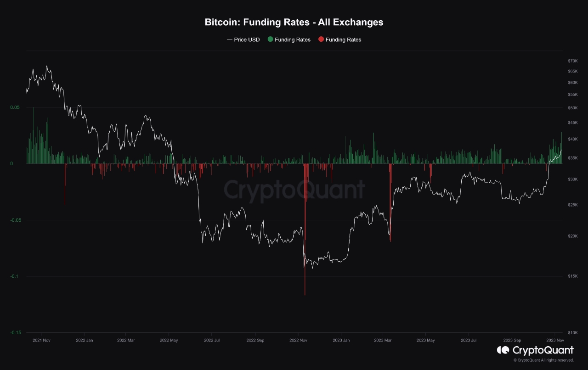
Task: Select the 2023 Mar date axis label
Action: point(382,340)
